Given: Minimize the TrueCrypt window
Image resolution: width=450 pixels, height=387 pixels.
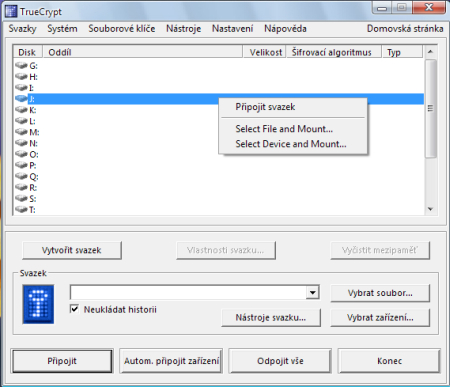Looking at the screenshot, I should point(382,7).
